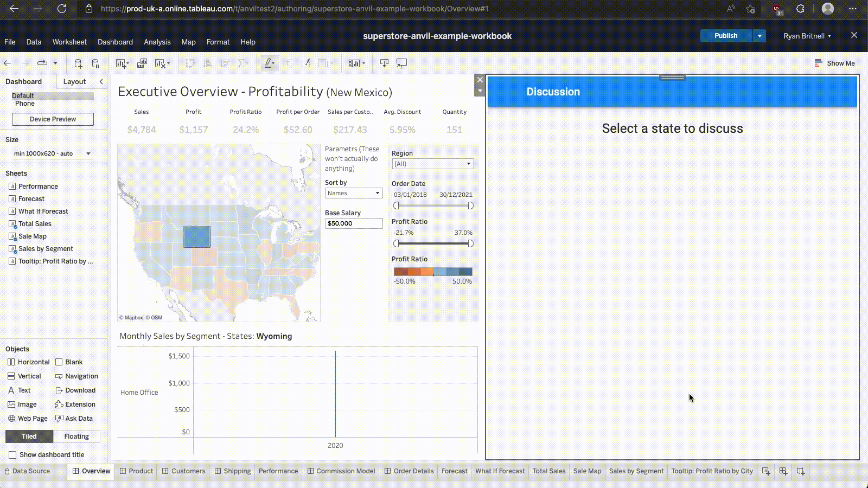Click the Device Preview button
Screen dimensions: 868x488
click(x=53, y=119)
